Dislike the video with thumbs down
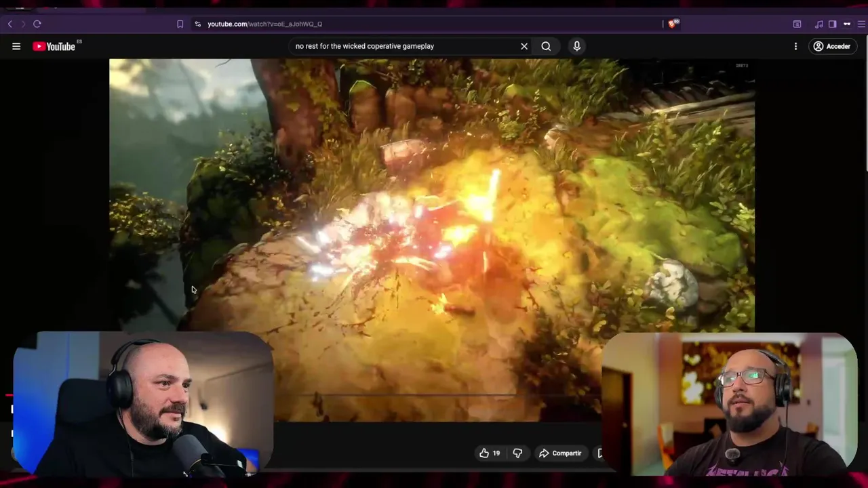The image size is (868, 488). (517, 453)
